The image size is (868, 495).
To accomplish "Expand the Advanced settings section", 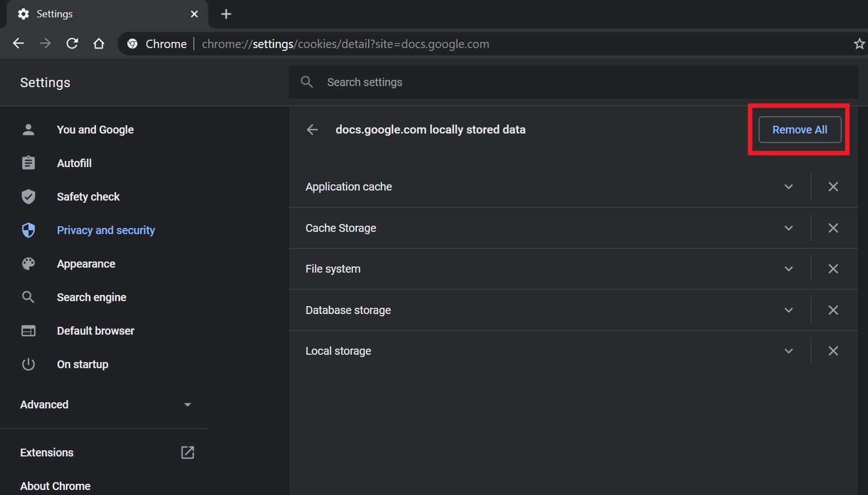I will click(188, 404).
